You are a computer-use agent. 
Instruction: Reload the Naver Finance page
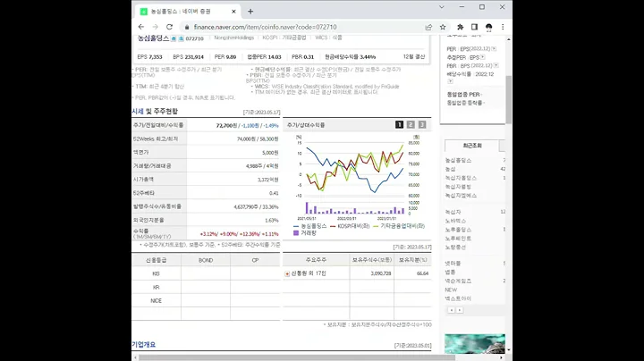(x=169, y=27)
